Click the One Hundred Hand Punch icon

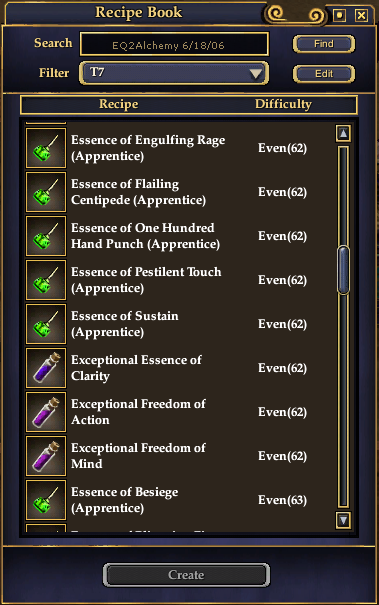coord(46,236)
